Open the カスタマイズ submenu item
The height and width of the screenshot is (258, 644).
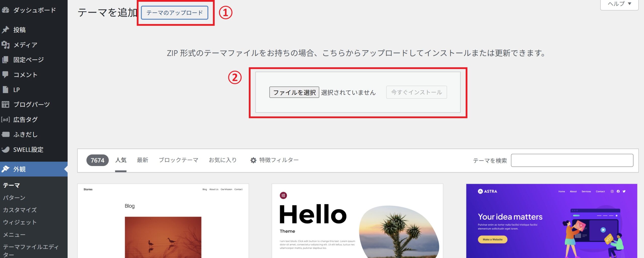pos(20,210)
